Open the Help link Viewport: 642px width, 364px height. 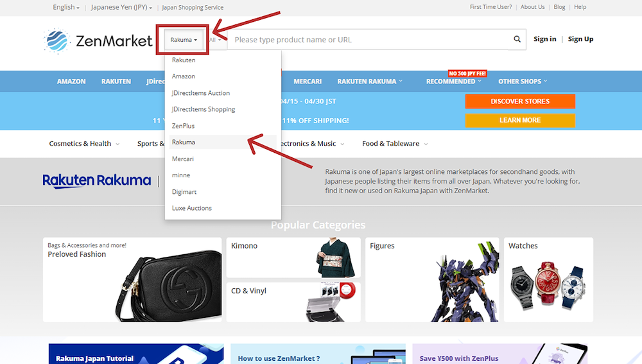(x=580, y=7)
